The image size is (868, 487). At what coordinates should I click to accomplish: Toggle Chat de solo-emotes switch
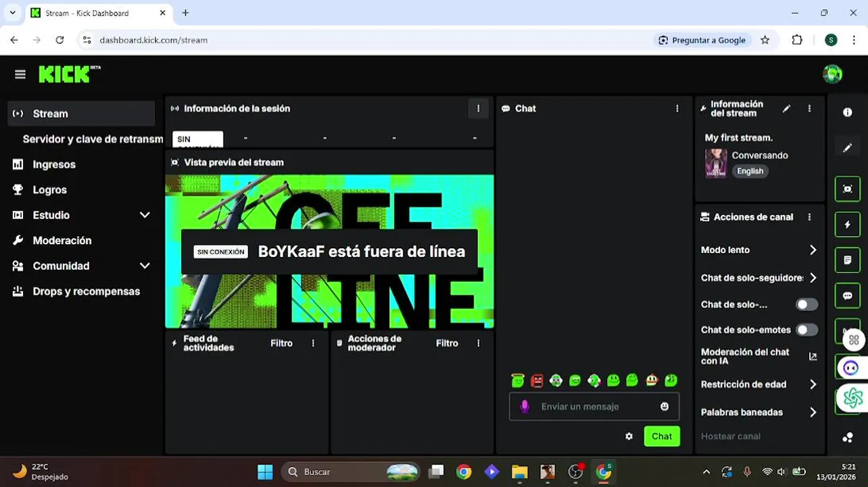[x=806, y=330]
